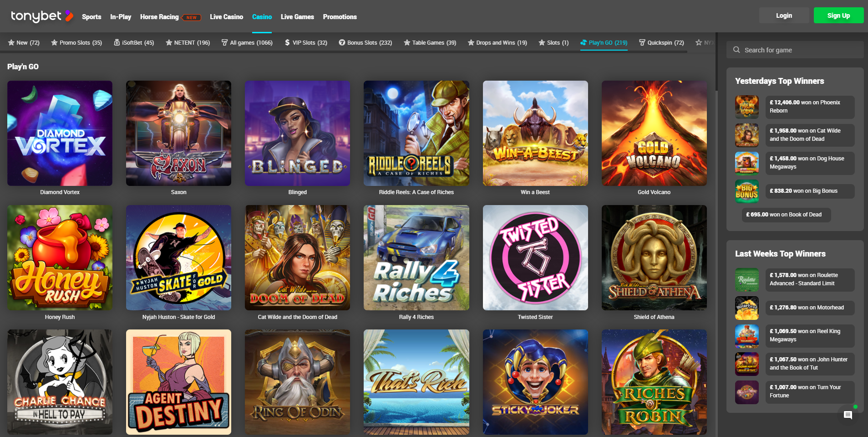Click the star icon beside New
This screenshot has height=437, width=868.
pos(11,42)
